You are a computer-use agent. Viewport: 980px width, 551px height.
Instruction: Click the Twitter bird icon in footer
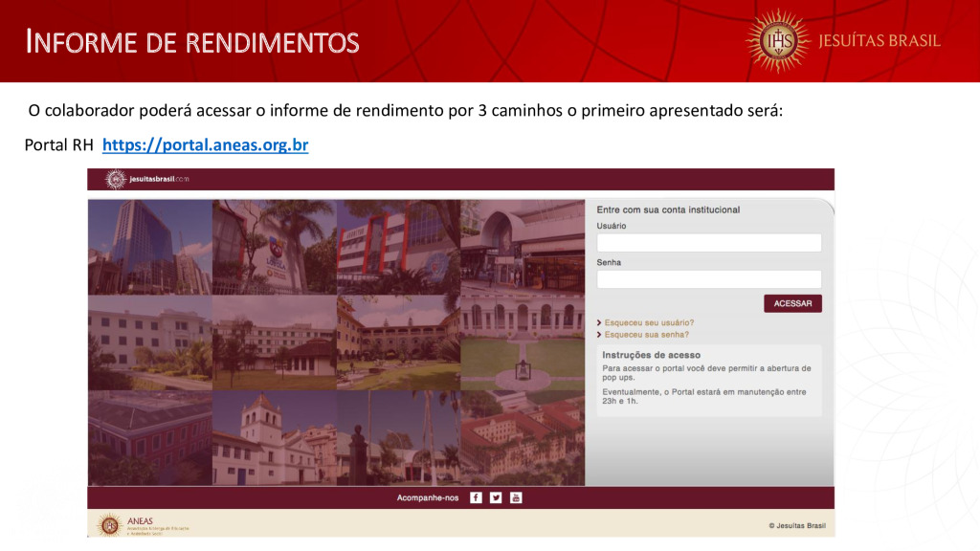tap(496, 497)
